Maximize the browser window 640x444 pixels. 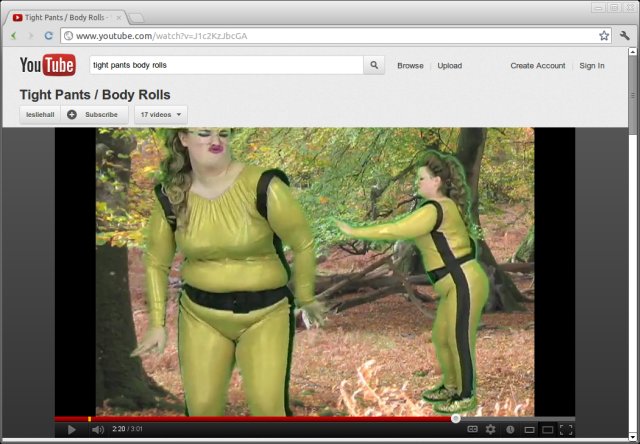613,8
